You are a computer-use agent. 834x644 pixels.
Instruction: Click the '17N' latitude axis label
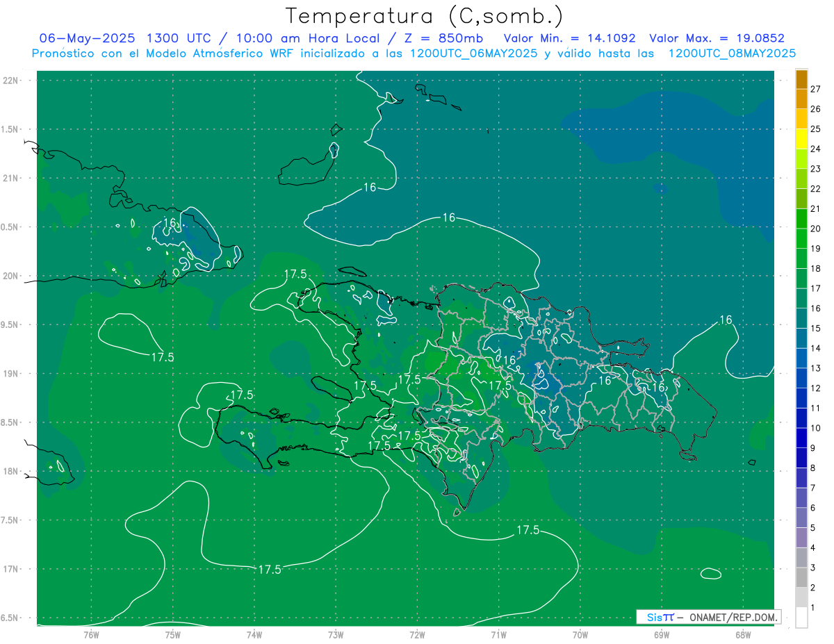click(11, 569)
